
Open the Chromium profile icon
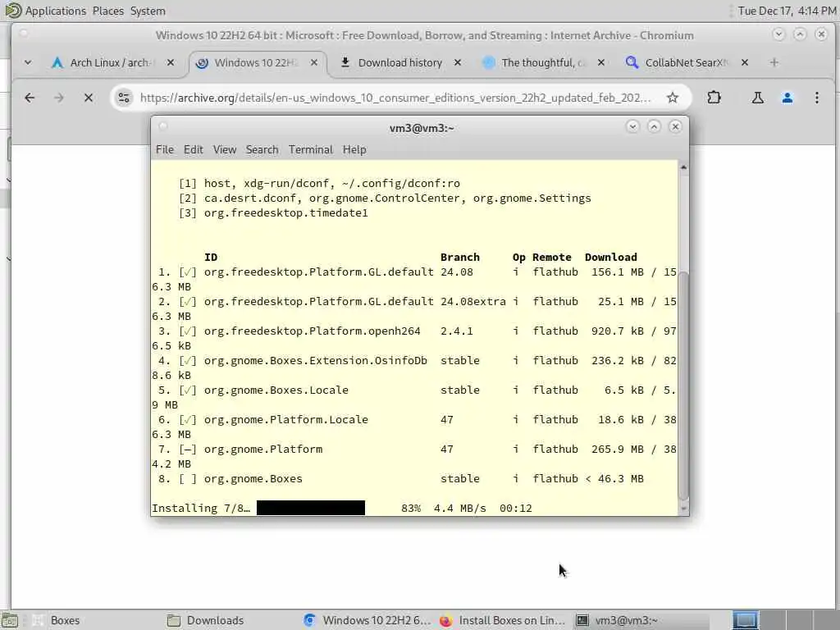pos(787,98)
